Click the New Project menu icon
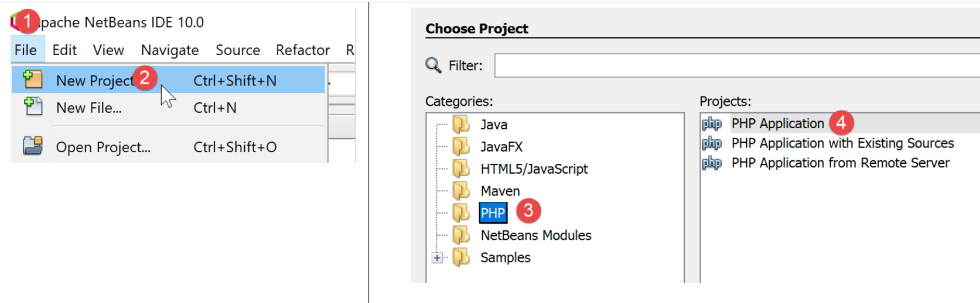The width and height of the screenshot is (980, 303). pos(33,80)
